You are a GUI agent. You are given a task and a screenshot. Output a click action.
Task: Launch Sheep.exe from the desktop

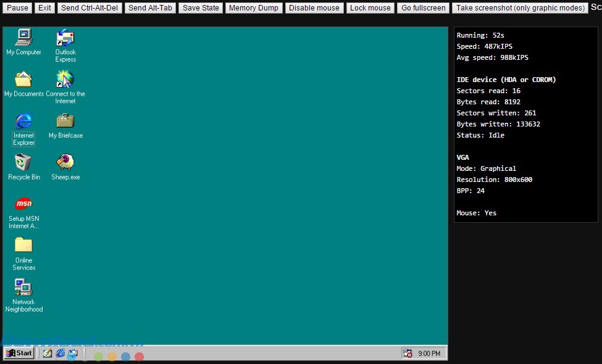(65, 162)
